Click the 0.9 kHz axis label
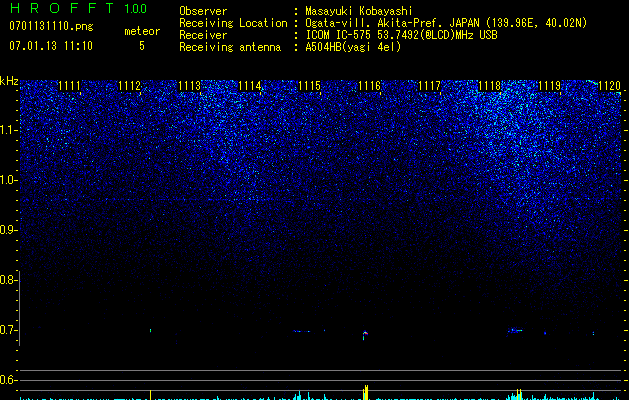 pos(8,230)
